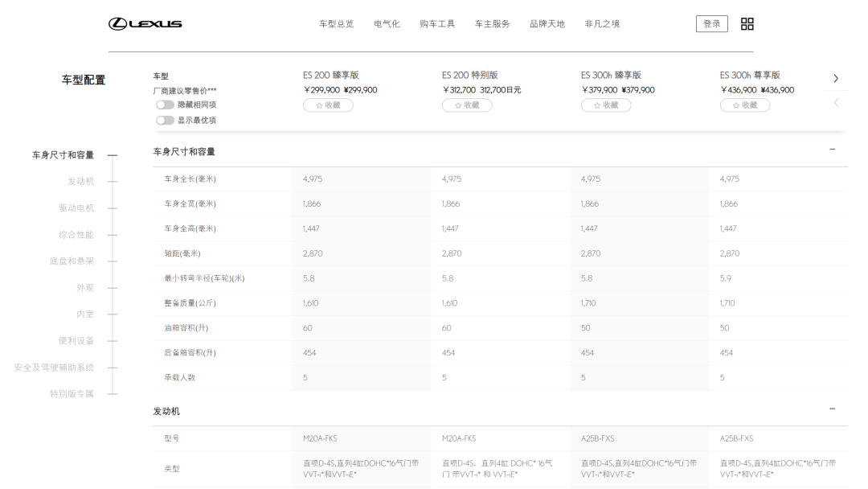This screenshot has width=868, height=489.
Task: Toggle the 隐藏相同项 switch
Action: coord(165,105)
